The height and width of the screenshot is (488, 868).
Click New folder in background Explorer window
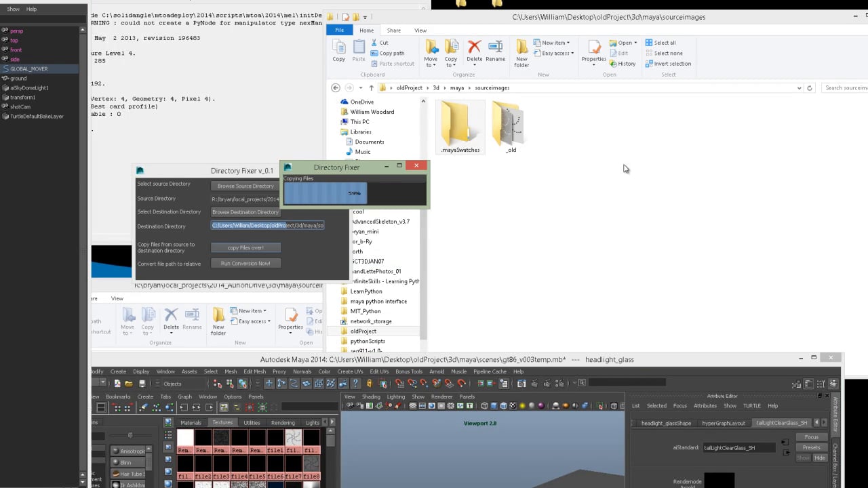[218, 321]
